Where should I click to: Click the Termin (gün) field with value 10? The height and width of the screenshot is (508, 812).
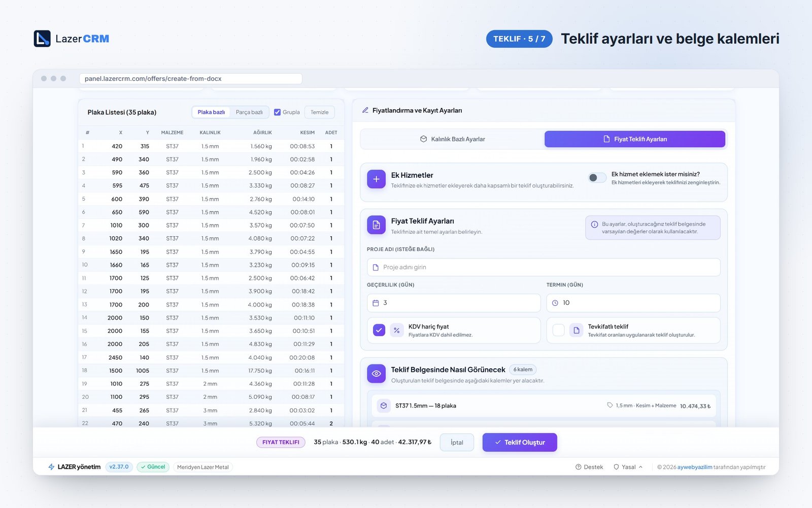click(633, 303)
